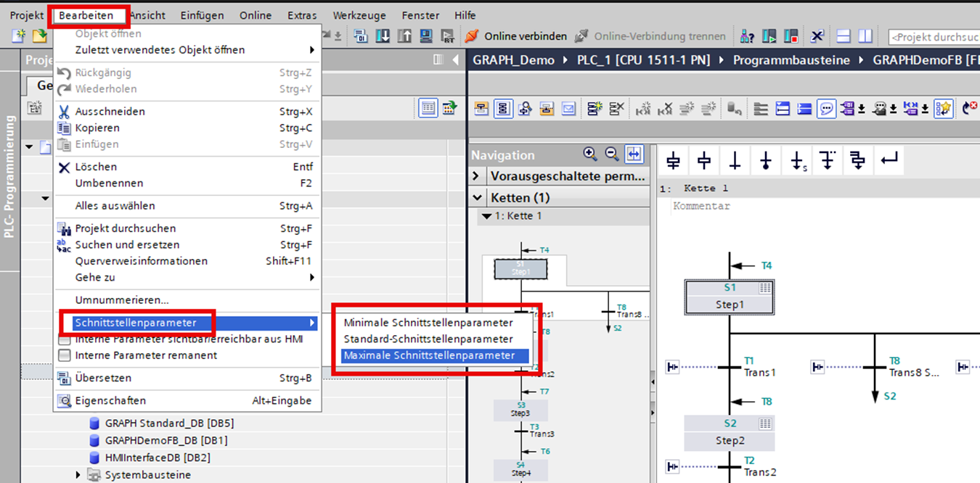Expand Vorausgeschaltete permanente section
Screen dimensions: 980x483
pos(476,176)
